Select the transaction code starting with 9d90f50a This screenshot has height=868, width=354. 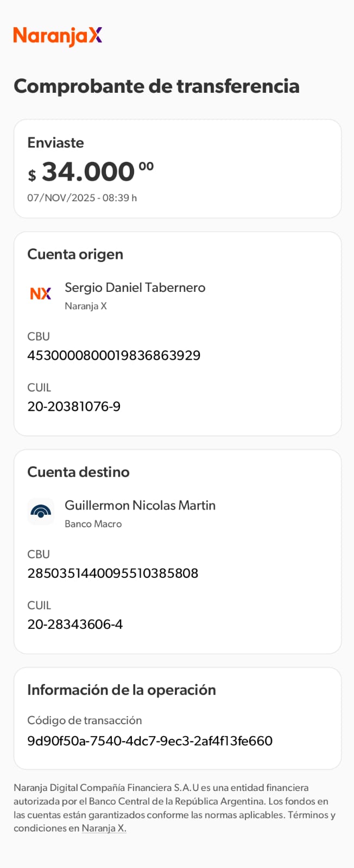pos(150,741)
